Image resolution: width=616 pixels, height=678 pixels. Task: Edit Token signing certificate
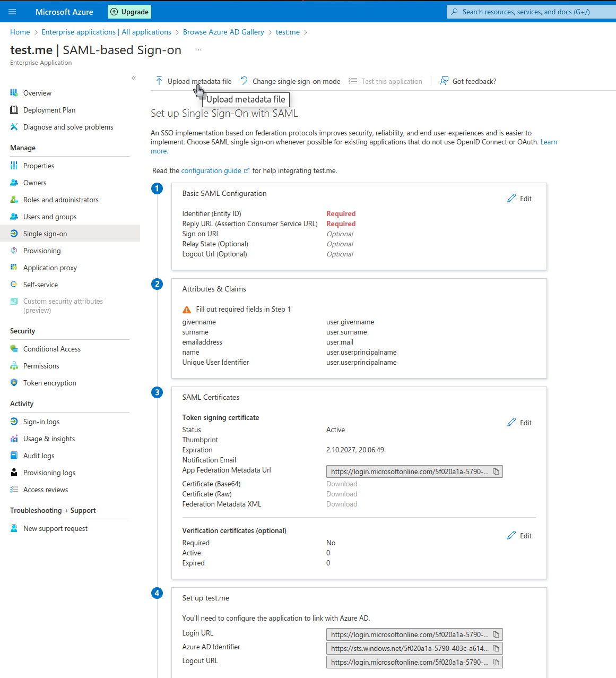tap(519, 423)
